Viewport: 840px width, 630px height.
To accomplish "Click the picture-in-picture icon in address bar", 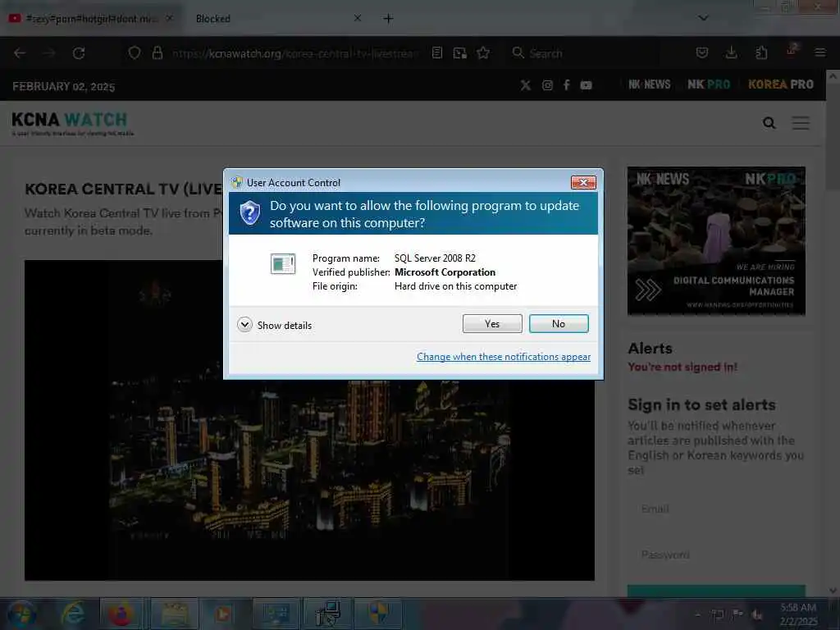I will [459, 53].
